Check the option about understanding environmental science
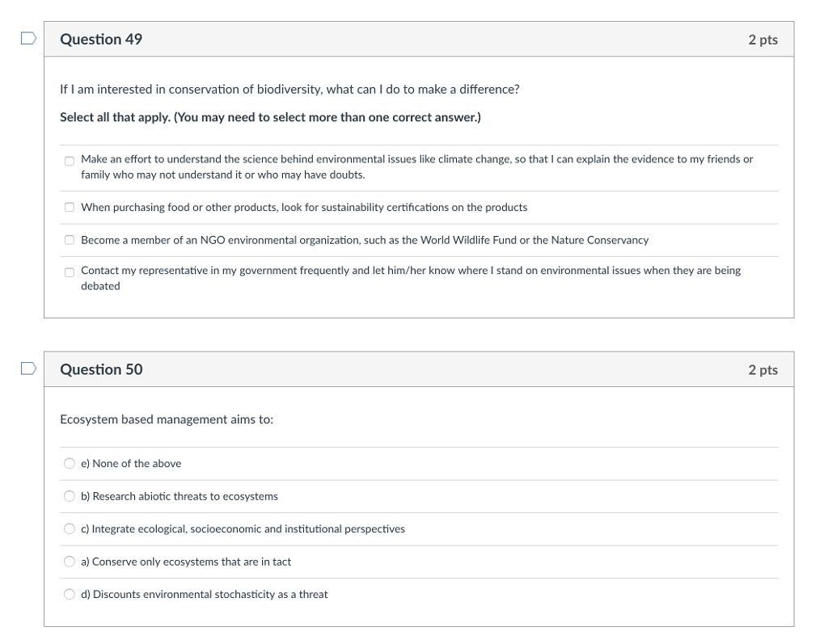The height and width of the screenshot is (644, 828). 70,161
